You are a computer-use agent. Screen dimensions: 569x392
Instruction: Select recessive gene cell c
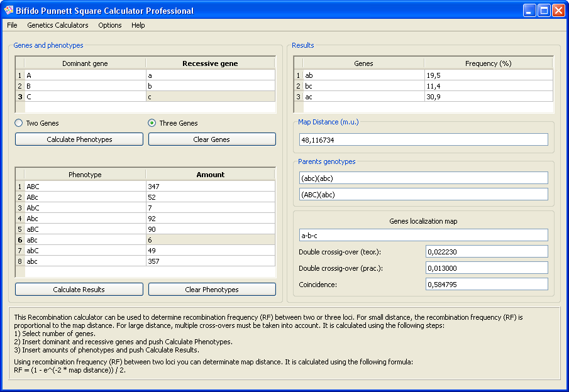(211, 97)
